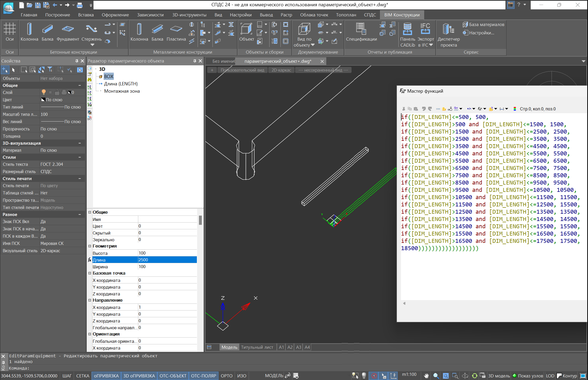Open Панель CADLib
The height and width of the screenshot is (380, 588).
coord(408,35)
